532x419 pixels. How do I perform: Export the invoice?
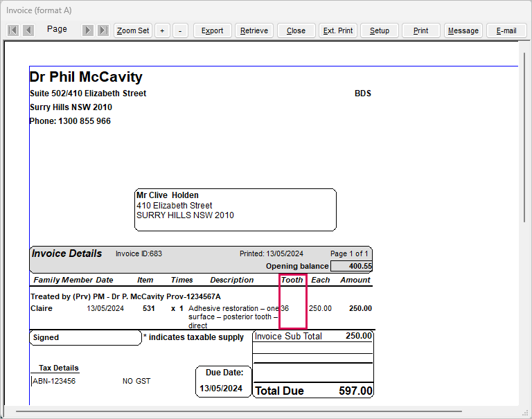[x=213, y=30]
